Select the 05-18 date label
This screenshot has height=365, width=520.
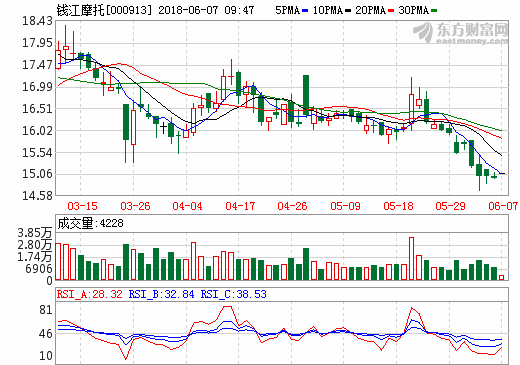point(398,206)
